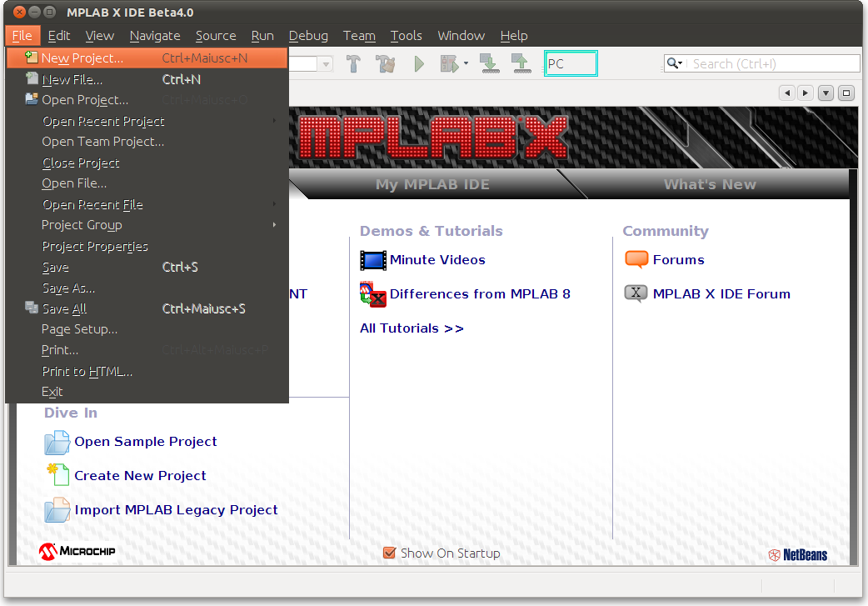Click the read device memory upload icon
Screen dimensions: 868x606
pos(521,63)
